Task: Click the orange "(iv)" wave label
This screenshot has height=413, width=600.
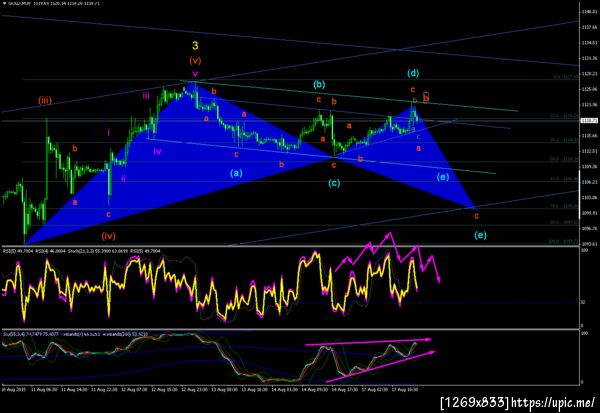Action: [109, 236]
